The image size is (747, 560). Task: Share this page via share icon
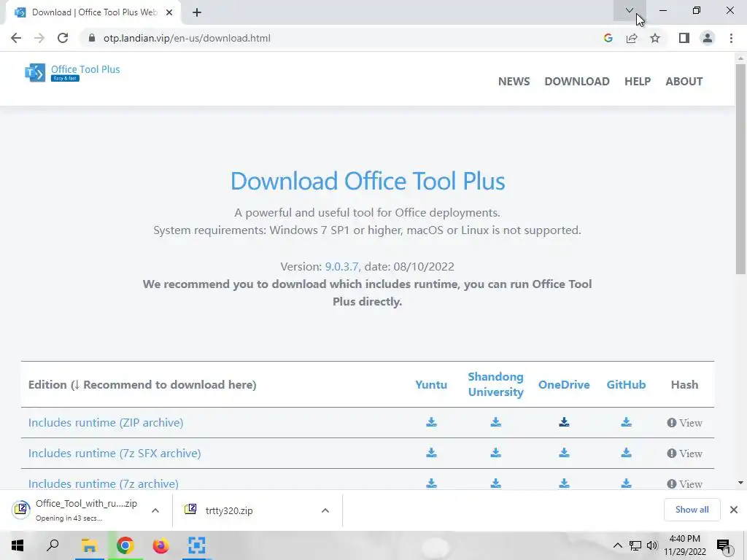(x=632, y=38)
